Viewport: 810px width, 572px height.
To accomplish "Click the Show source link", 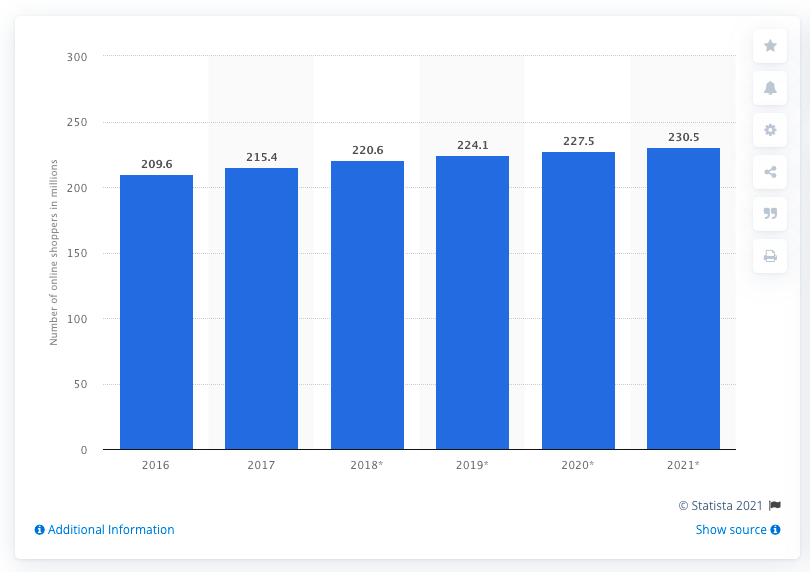I will click(x=731, y=530).
